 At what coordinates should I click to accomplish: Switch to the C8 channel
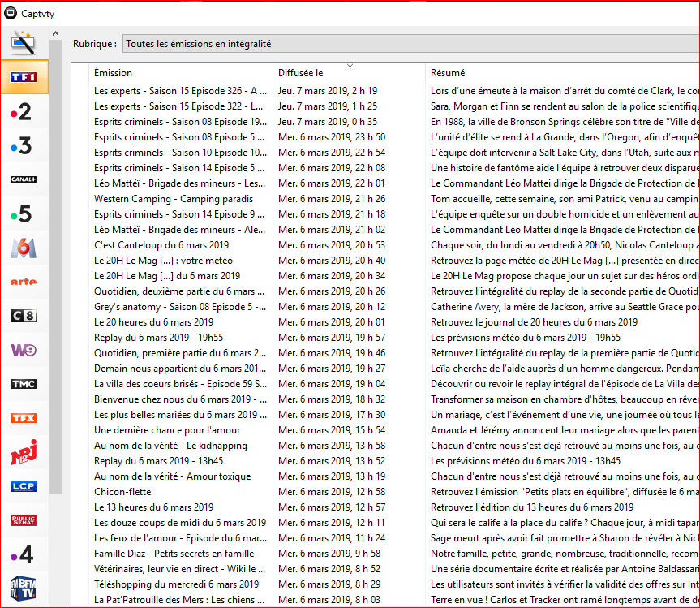coord(24,316)
